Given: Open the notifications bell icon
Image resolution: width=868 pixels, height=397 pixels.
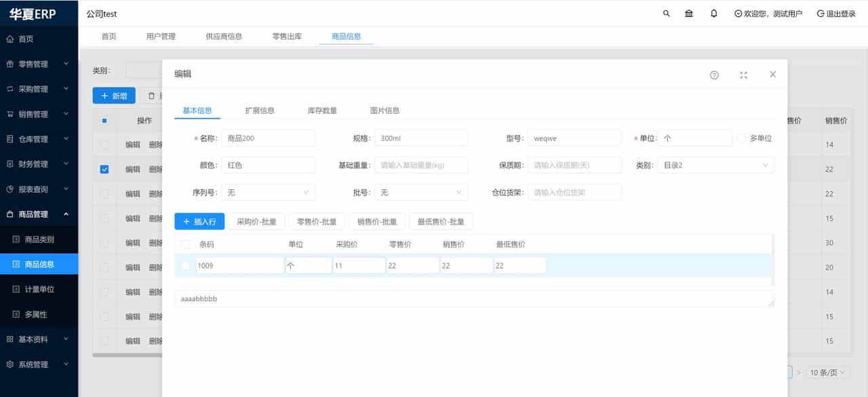Looking at the screenshot, I should (x=713, y=13).
